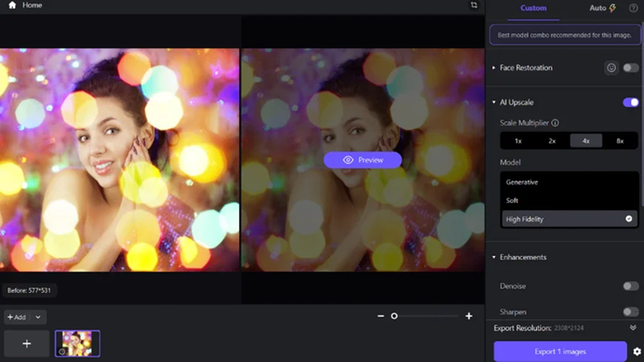Collapse the AI Upscale section arrow
Viewport: 644px width, 362px height.
click(493, 102)
